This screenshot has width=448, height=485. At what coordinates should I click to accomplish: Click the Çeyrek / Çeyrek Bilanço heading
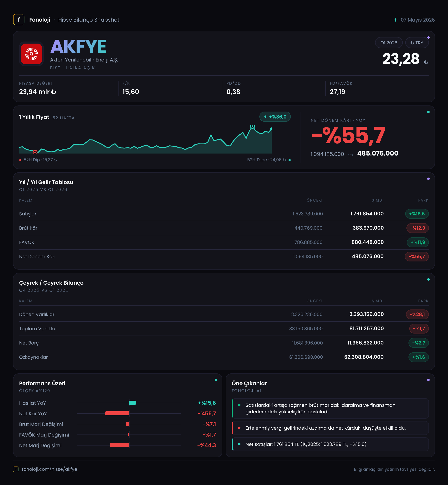click(x=51, y=283)
